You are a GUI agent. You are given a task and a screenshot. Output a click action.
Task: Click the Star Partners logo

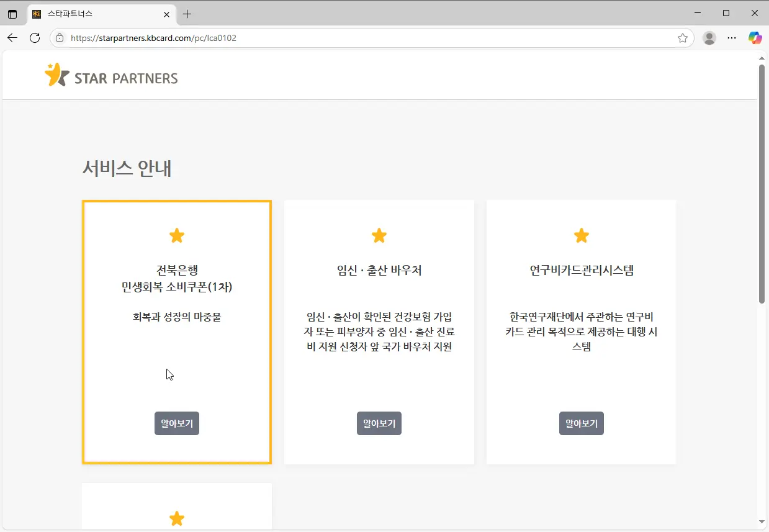tap(111, 75)
